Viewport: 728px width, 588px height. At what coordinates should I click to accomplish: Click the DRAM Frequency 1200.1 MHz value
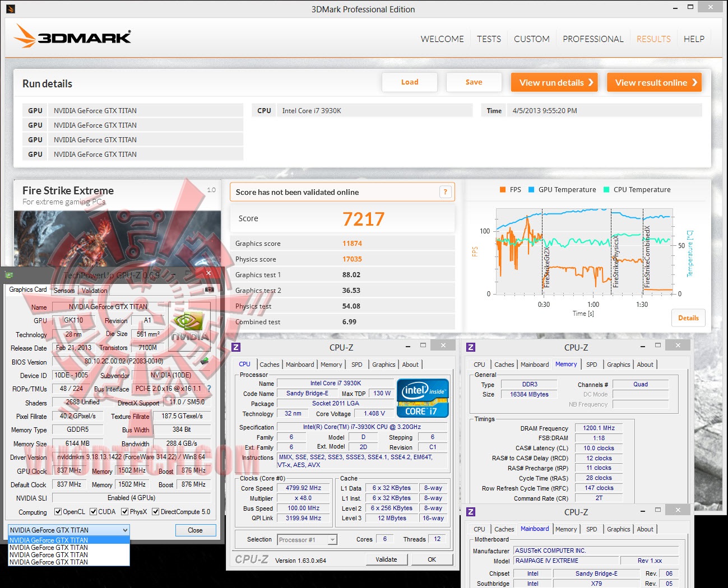coord(599,428)
